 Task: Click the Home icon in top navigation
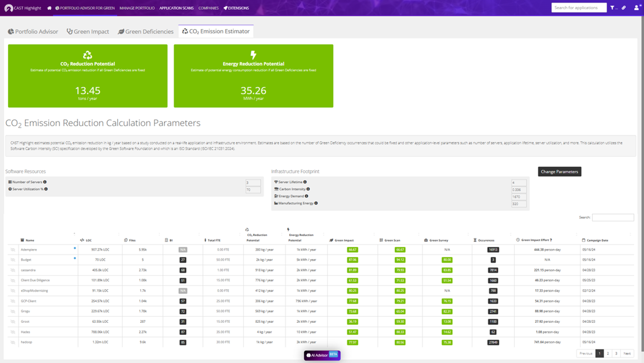click(49, 8)
